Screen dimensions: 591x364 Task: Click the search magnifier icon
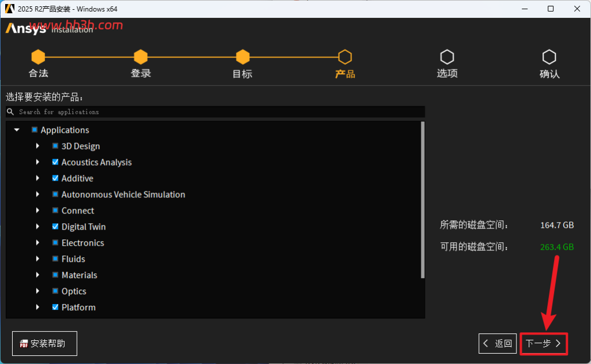(10, 111)
